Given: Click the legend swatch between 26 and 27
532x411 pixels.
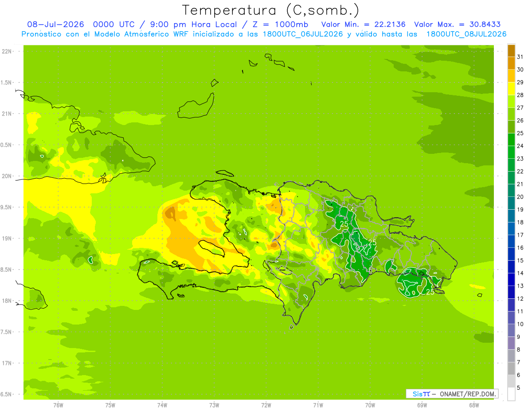Looking at the screenshot, I should 511,114.
